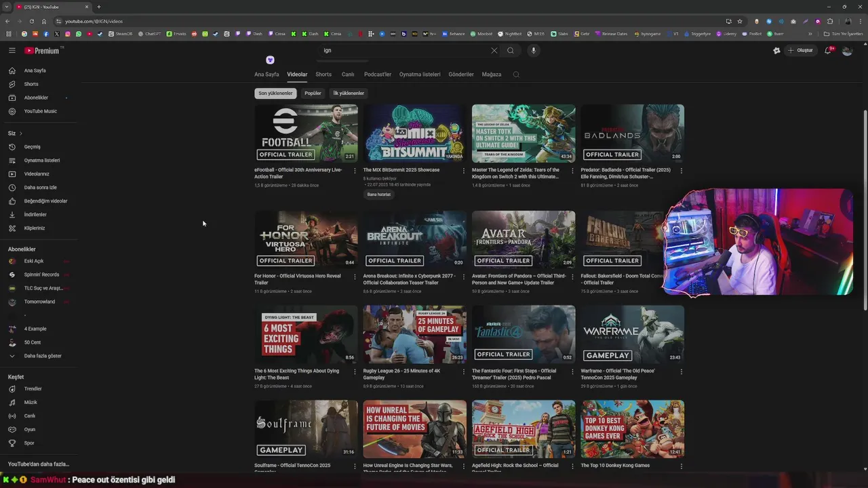Click the browser address bar URL
868x488 pixels.
click(x=94, y=21)
